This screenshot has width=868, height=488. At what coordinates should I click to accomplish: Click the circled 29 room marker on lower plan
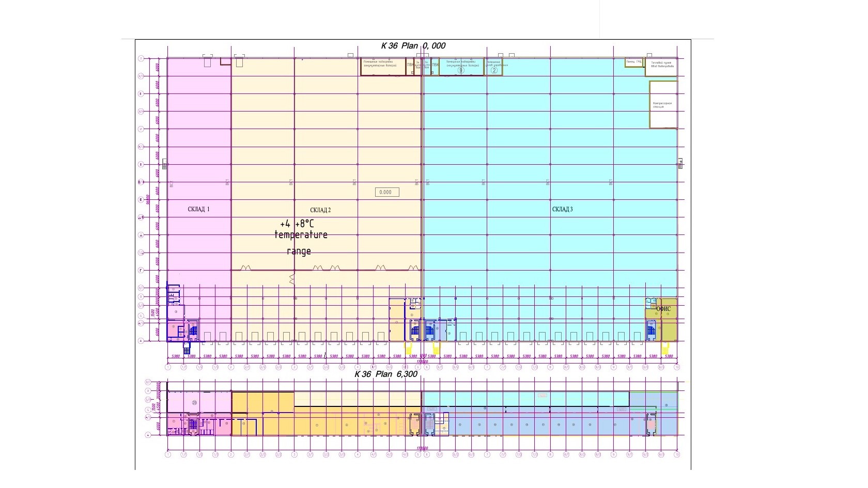point(194,402)
